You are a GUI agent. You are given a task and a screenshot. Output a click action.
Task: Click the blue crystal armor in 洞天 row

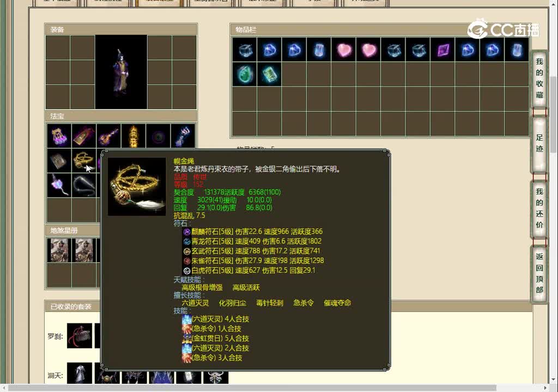pos(161,377)
